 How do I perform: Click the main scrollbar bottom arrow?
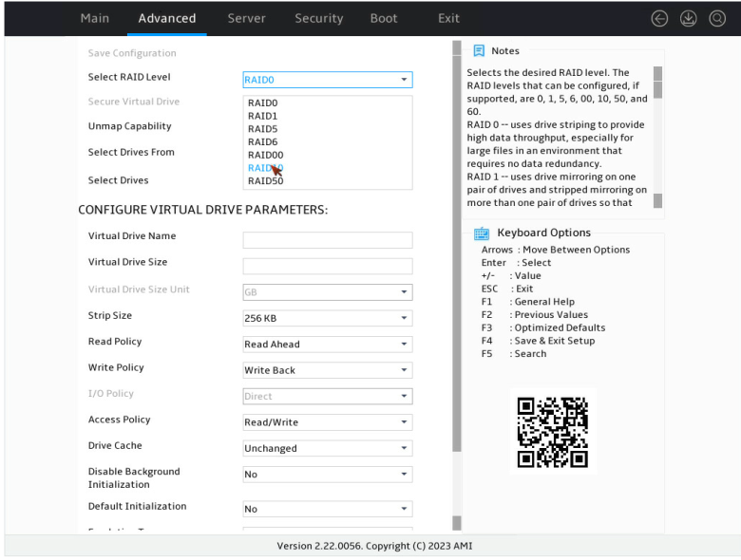(x=457, y=523)
